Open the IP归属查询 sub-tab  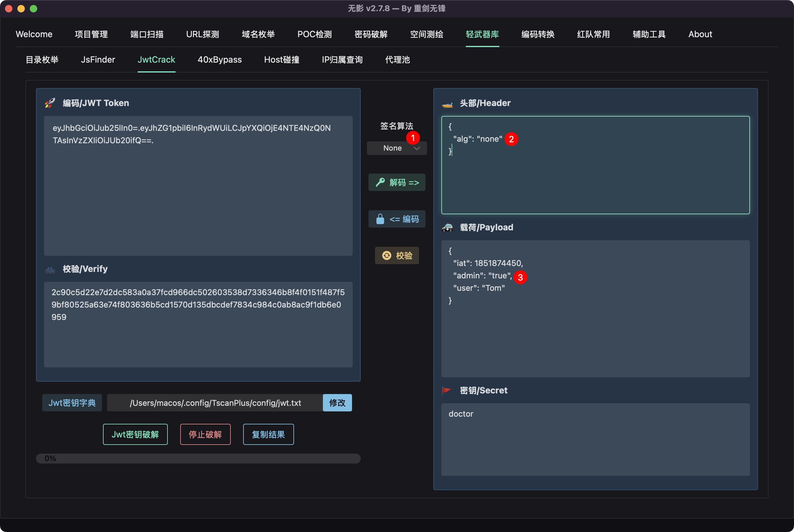[342, 60]
